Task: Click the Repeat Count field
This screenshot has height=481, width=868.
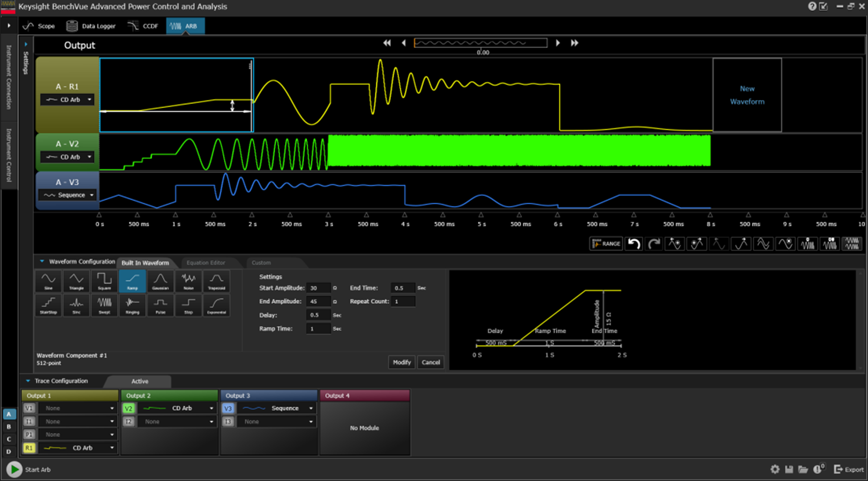Action: pos(403,301)
